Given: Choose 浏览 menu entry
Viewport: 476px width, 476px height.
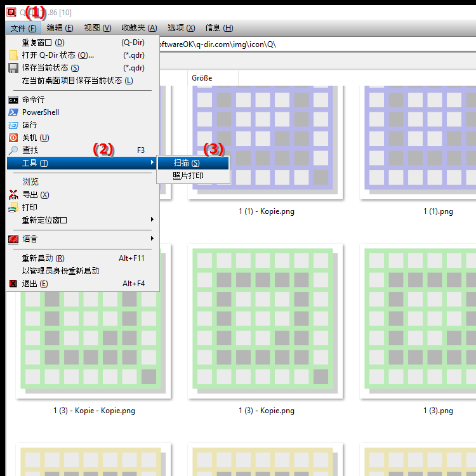Looking at the screenshot, I should 83,182.
